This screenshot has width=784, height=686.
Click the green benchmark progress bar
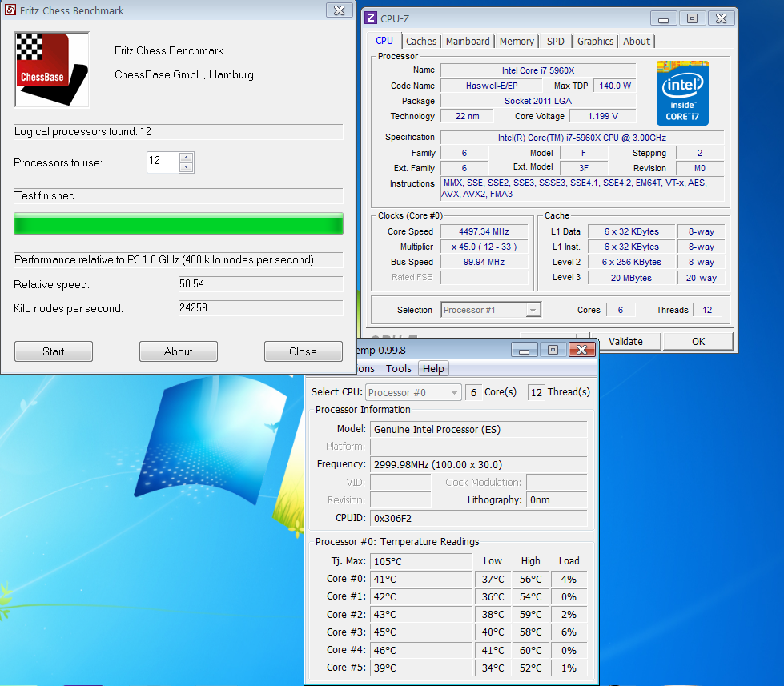coord(179,223)
